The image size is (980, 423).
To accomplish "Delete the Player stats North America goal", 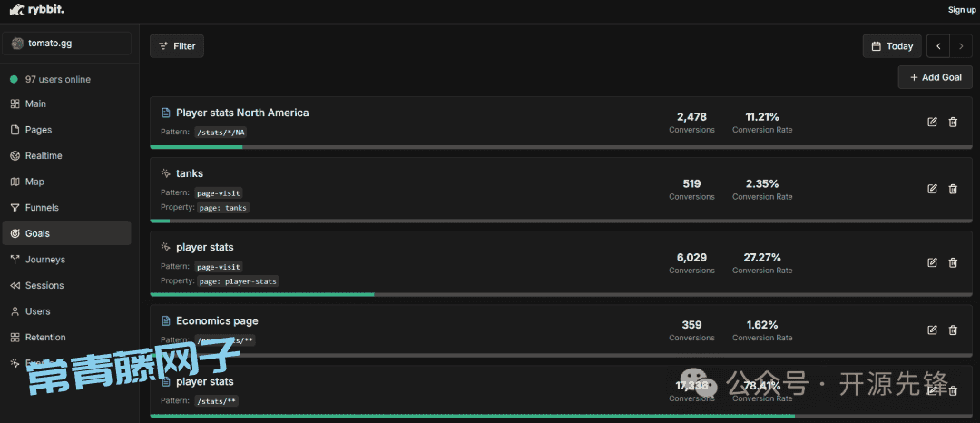I will click(x=953, y=123).
